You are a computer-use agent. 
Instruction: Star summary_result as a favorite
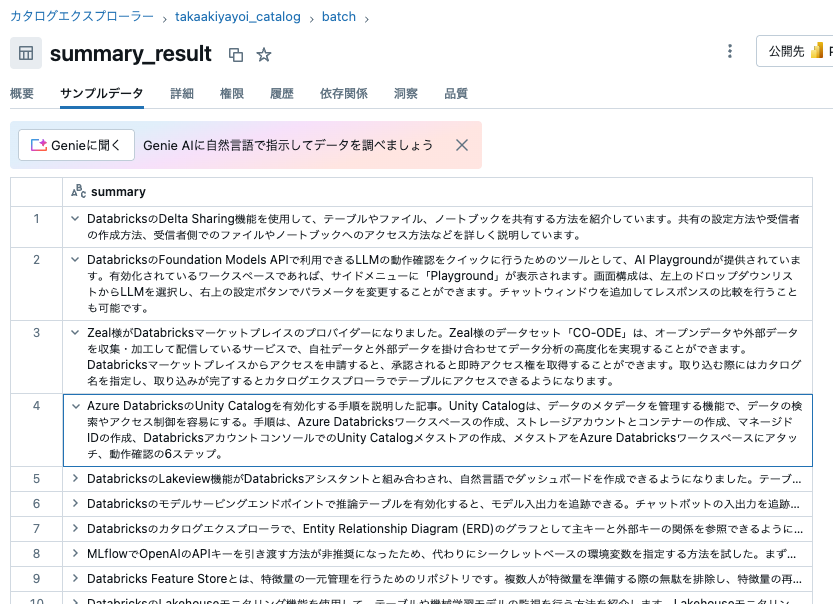point(262,53)
